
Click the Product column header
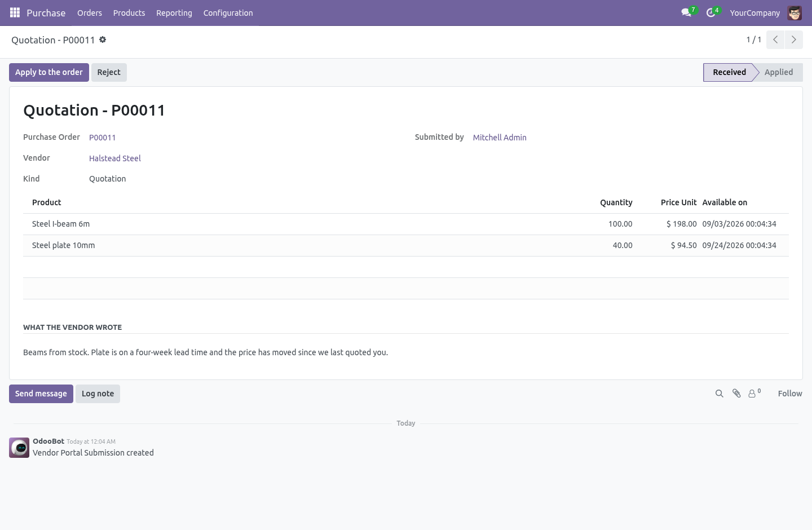tap(47, 202)
